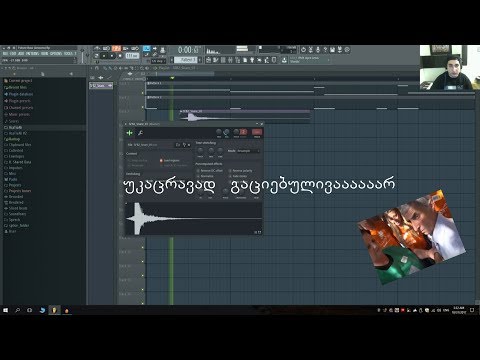This screenshot has width=480, height=360.
Task: Expand Plugin presets folder
Action: [x=17, y=101]
